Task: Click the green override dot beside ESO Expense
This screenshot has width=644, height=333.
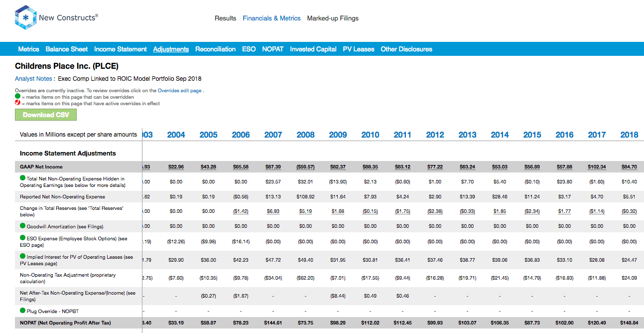Action: click(22, 238)
